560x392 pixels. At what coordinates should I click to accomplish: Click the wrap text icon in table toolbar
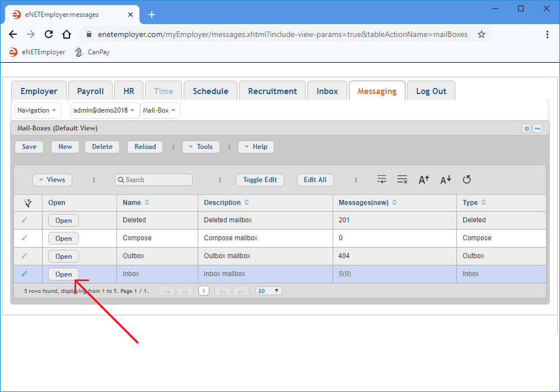381,180
